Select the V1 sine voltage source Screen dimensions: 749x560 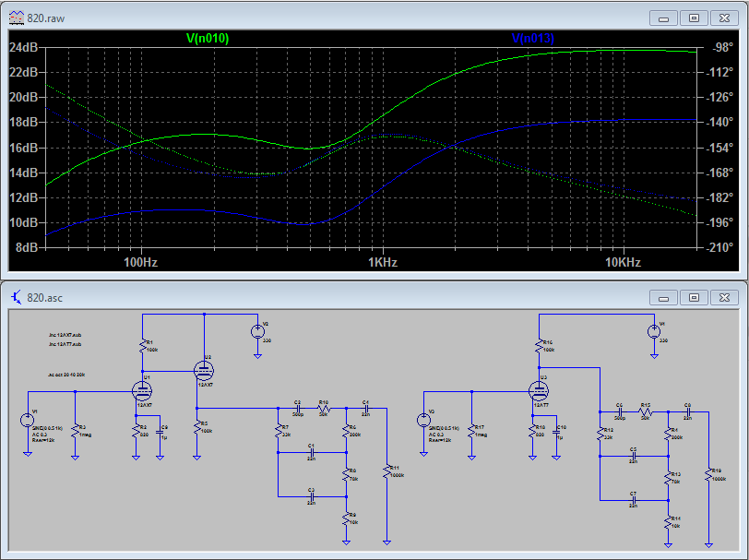[x=28, y=421]
